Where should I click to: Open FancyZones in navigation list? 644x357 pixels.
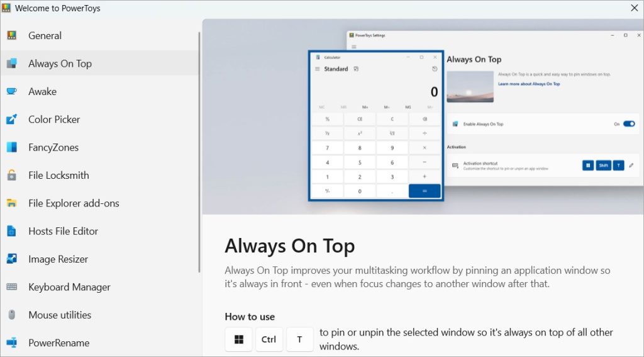click(x=99, y=147)
